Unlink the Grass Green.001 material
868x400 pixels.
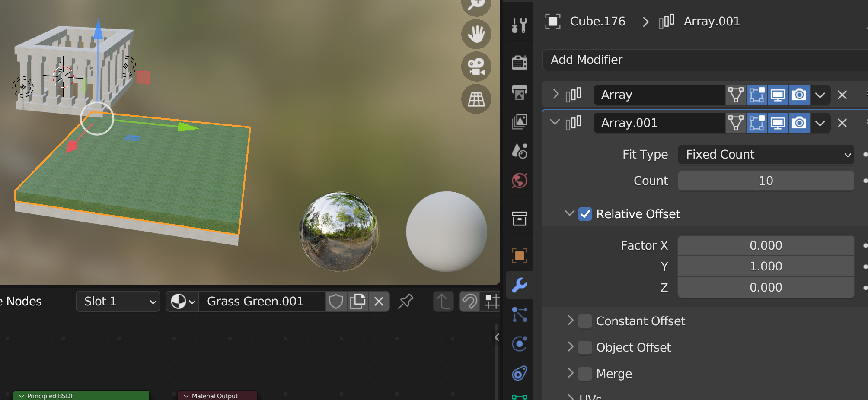(x=379, y=301)
